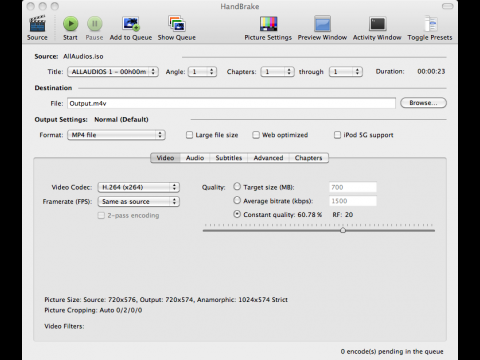Viewport: 480px width, 360px height.
Task: Click in the Output.m4v file field
Action: click(x=231, y=103)
